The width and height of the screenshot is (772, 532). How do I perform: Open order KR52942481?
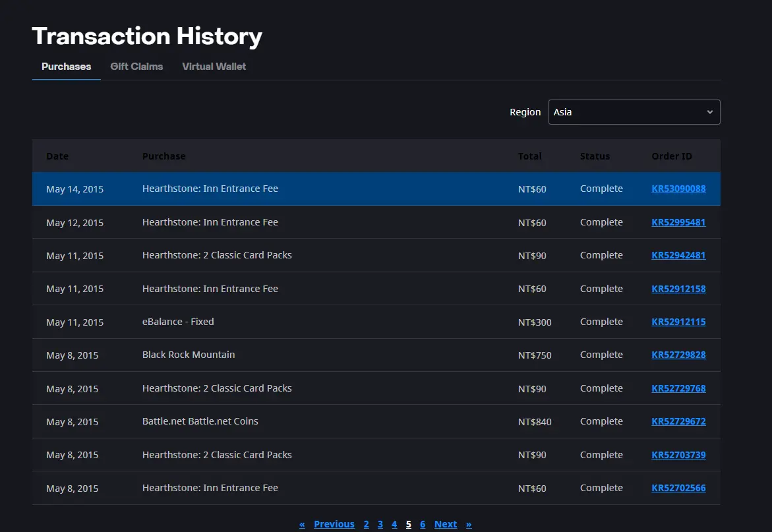point(678,255)
